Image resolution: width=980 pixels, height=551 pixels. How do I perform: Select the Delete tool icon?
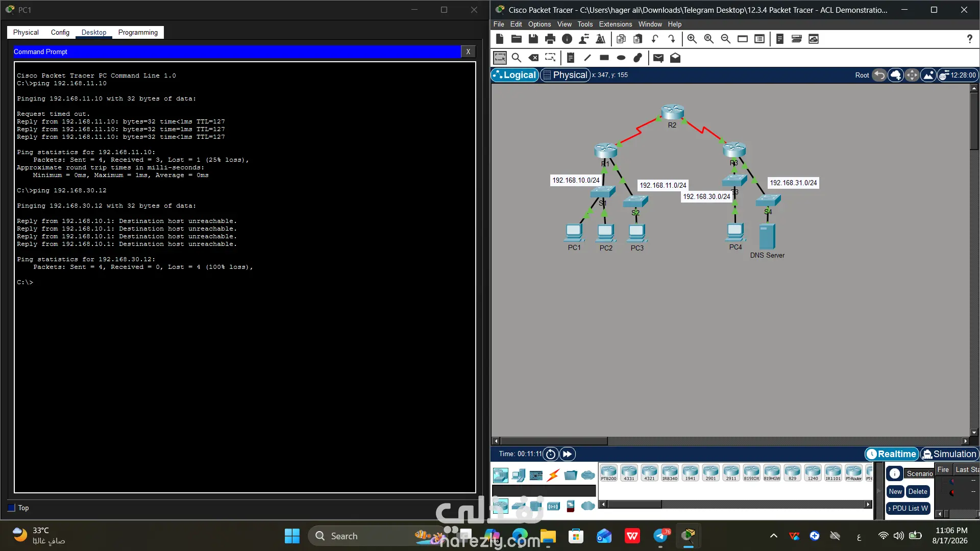533,58
